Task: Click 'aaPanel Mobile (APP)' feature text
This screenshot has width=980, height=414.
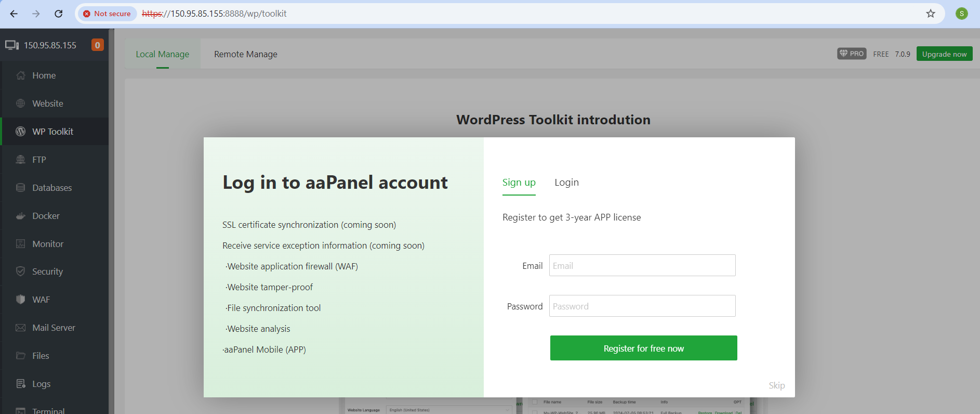Action: pyautogui.click(x=264, y=350)
